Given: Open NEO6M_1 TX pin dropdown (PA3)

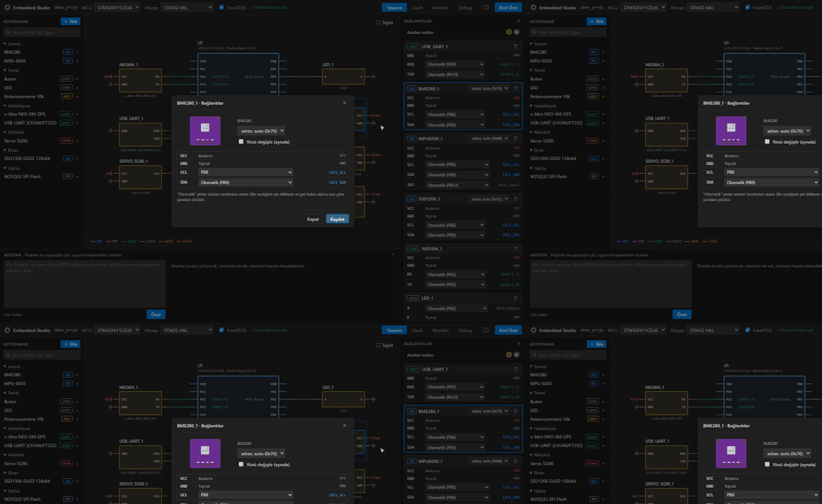Looking at the screenshot, I should coord(455,284).
